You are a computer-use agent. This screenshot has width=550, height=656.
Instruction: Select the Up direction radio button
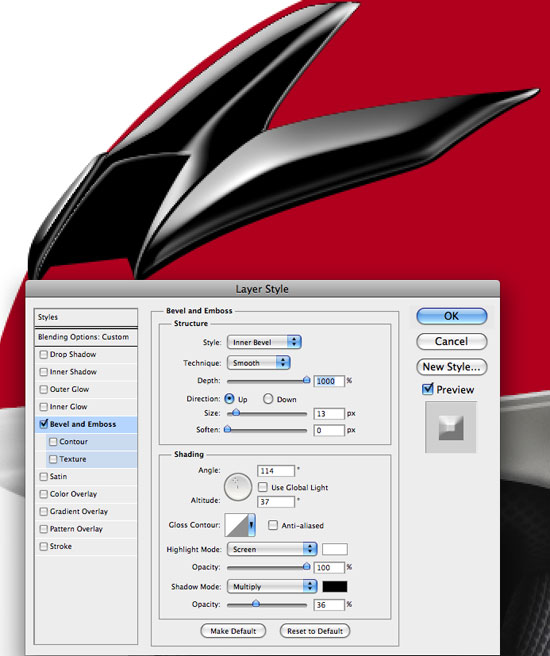(229, 399)
